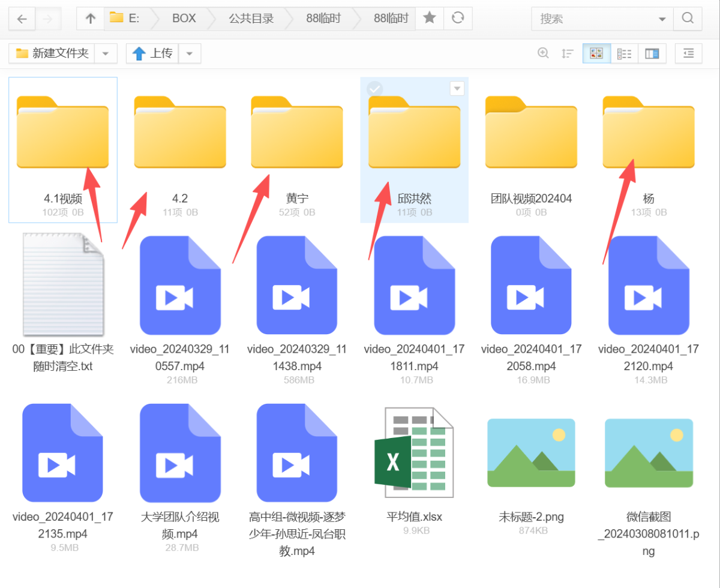This screenshot has height=588, width=720.
Task: Select the 微信截图_20240308081011.png thumbnail
Action: point(649,453)
